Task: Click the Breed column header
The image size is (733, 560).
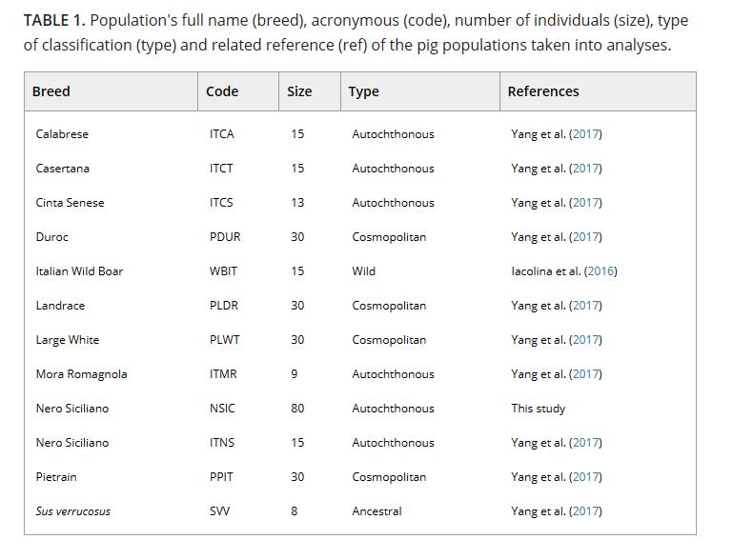Action: click(x=51, y=91)
